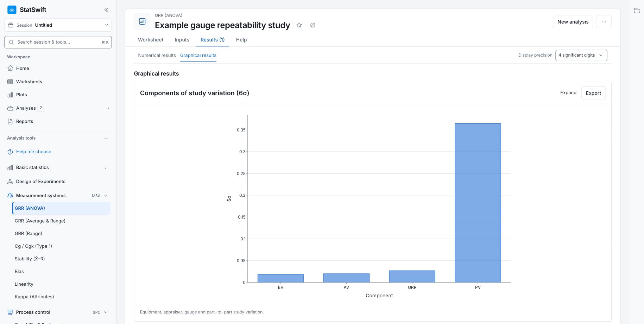This screenshot has width=644, height=324.
Task: Click the Worksheets table icon
Action: click(x=10, y=82)
